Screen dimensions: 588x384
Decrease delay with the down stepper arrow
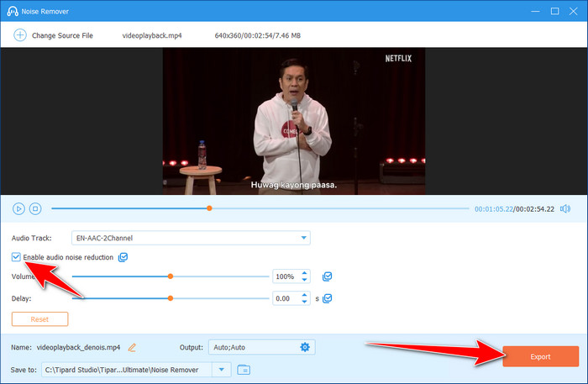[x=304, y=302]
